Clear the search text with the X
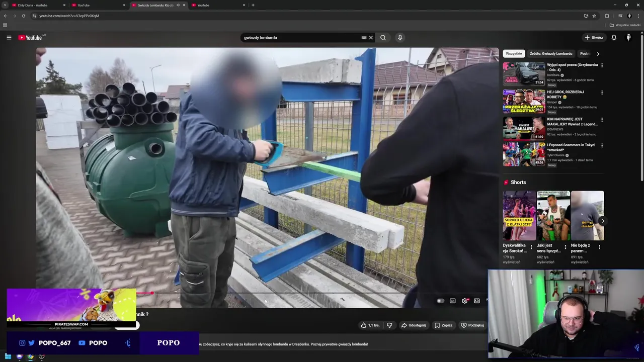 point(371,38)
